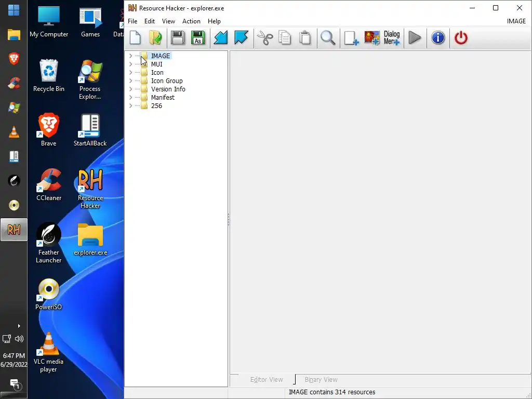This screenshot has width=532, height=399.
Task: Click the Add new resource page icon
Action: click(x=351, y=37)
